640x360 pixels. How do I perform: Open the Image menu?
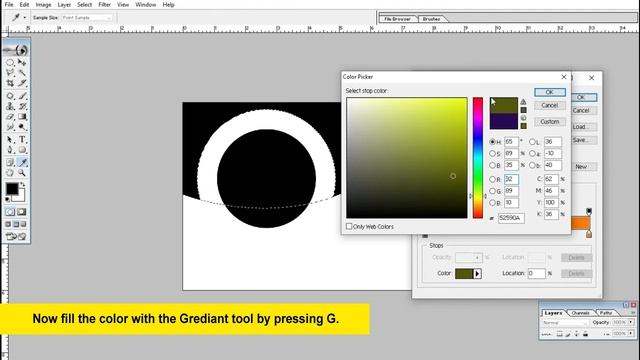coord(43,4)
